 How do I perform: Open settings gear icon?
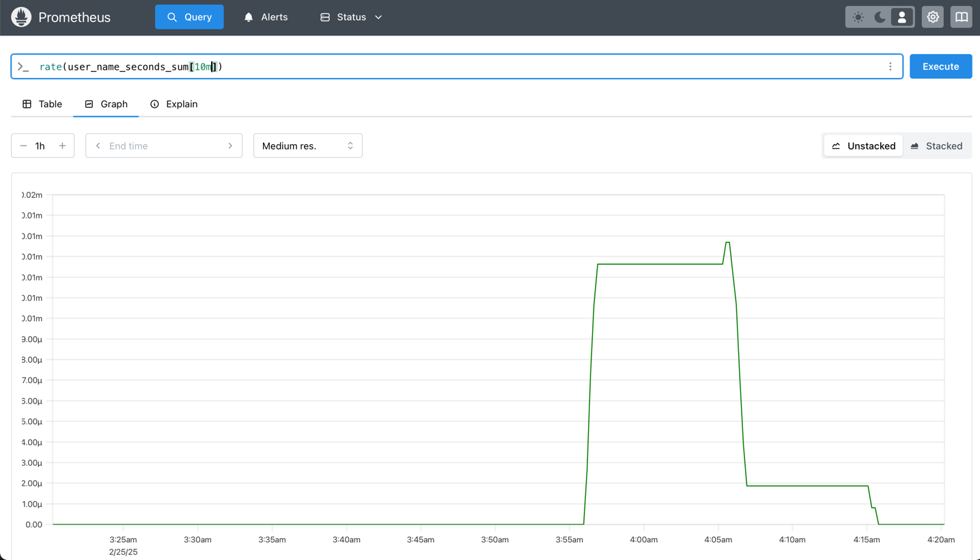933,17
